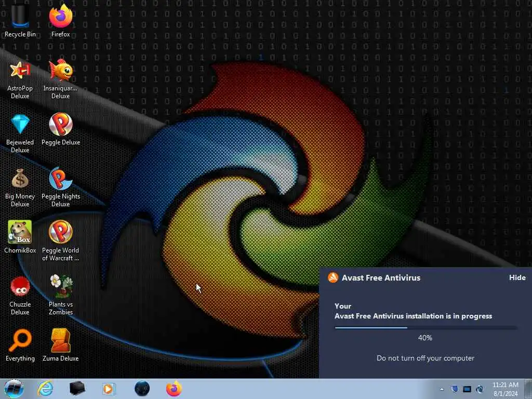The image size is (532, 399).
Task: Open the Windows Start menu orb
Action: (x=14, y=389)
